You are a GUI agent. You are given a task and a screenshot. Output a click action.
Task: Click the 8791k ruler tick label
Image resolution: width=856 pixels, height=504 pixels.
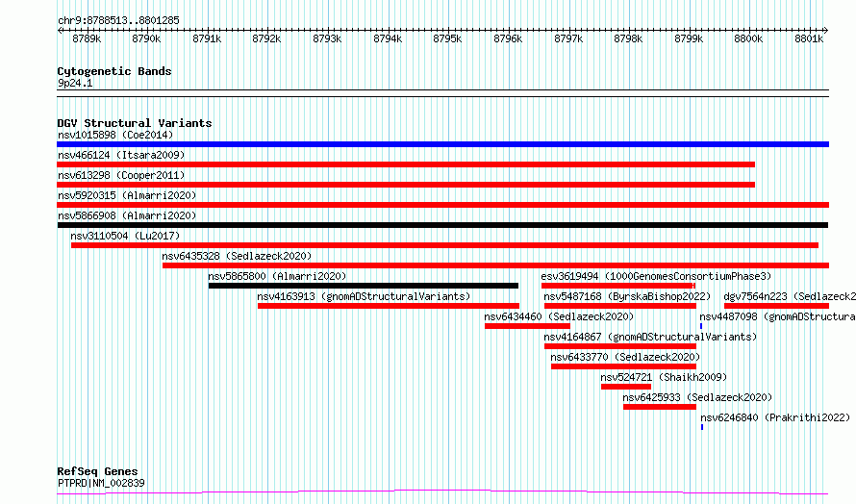coord(207,38)
